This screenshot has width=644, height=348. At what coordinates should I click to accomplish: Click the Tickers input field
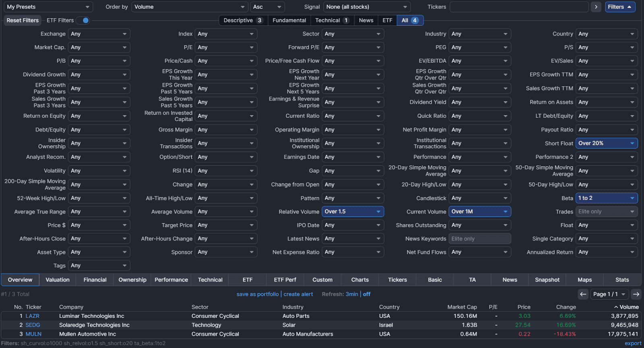pos(519,7)
